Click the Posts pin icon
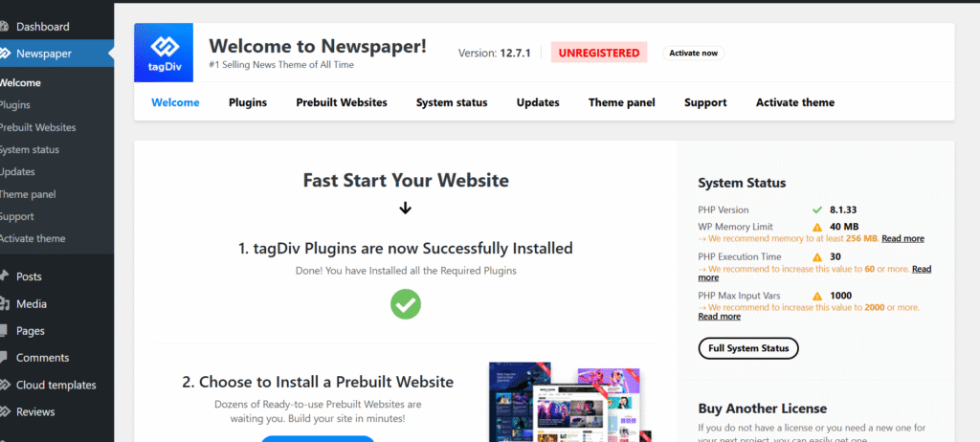Image resolution: width=980 pixels, height=442 pixels. click(4, 276)
